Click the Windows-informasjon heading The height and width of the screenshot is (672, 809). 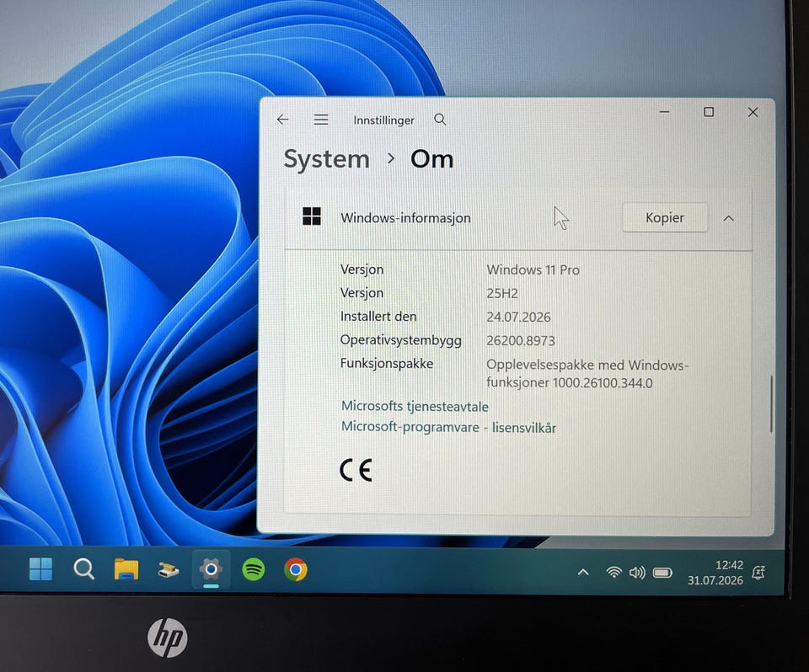405,217
